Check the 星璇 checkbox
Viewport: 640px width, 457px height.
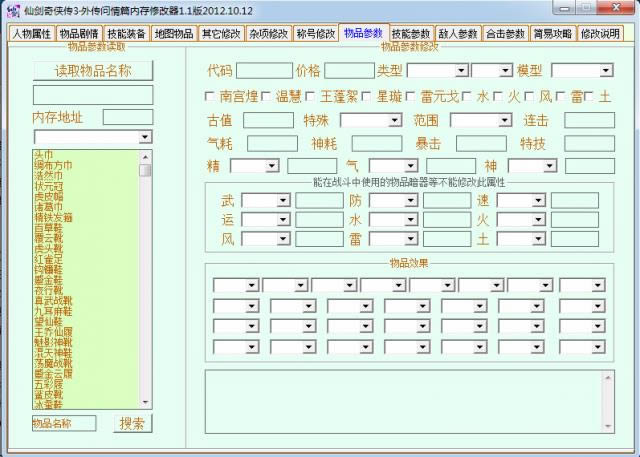click(x=366, y=97)
